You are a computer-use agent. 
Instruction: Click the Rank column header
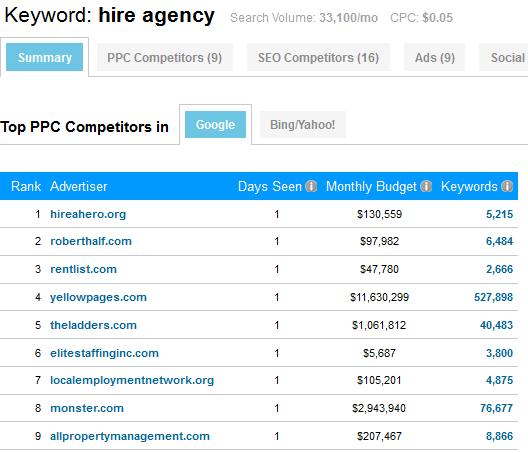26,186
